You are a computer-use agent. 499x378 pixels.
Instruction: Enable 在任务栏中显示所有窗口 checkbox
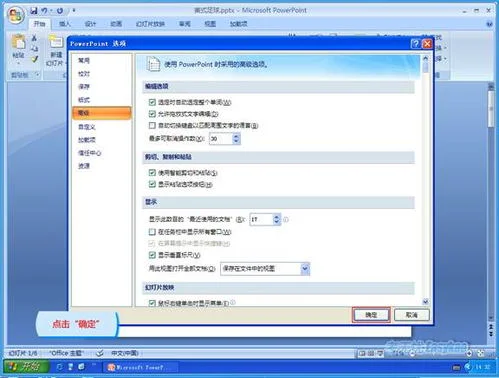[x=152, y=231]
